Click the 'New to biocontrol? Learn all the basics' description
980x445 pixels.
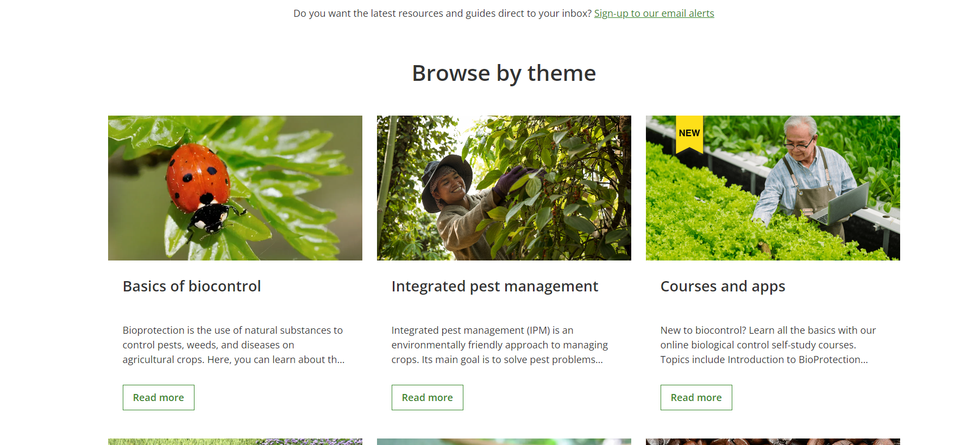click(x=768, y=345)
